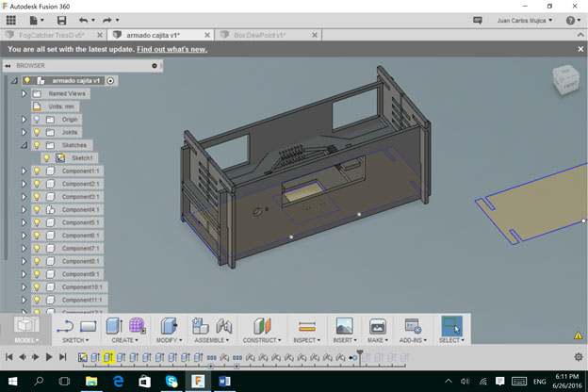Image resolution: width=588 pixels, height=392 pixels.
Task: Toggle visibility bulb of Sketches folder
Action: [37, 145]
